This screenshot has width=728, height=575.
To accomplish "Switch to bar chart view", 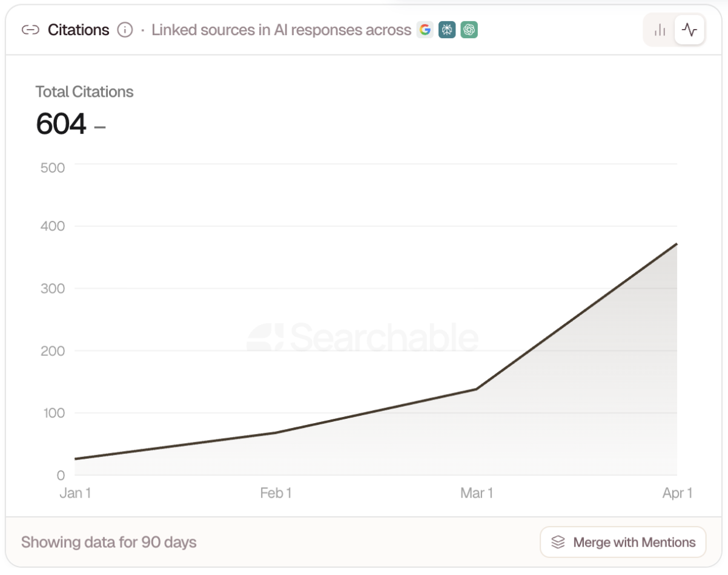I will point(660,30).
